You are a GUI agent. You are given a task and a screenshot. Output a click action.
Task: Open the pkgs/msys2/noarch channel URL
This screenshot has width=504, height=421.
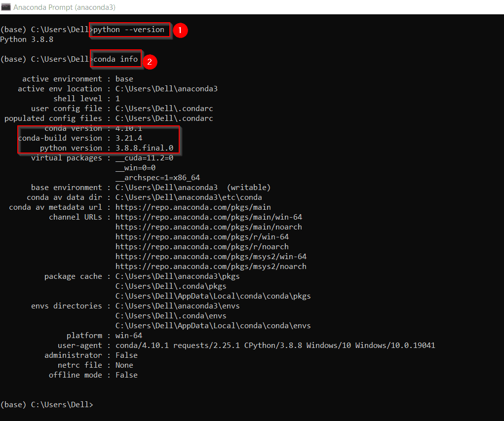coord(211,267)
